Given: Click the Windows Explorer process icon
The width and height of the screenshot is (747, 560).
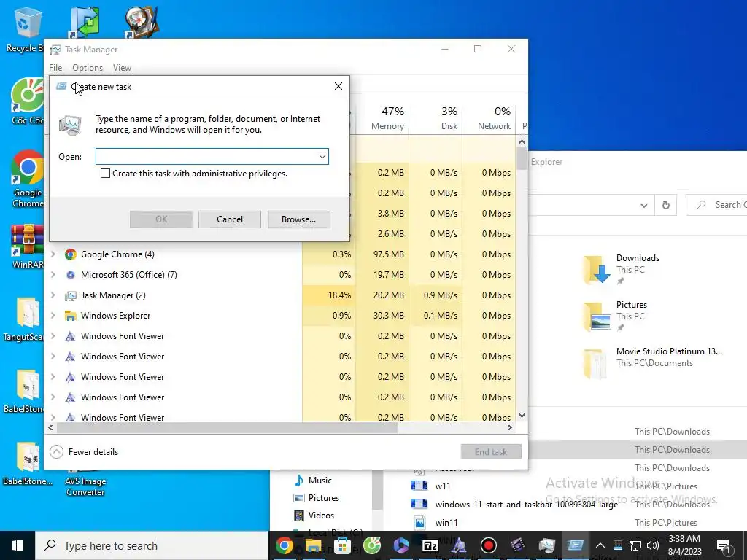Looking at the screenshot, I should pyautogui.click(x=71, y=316).
